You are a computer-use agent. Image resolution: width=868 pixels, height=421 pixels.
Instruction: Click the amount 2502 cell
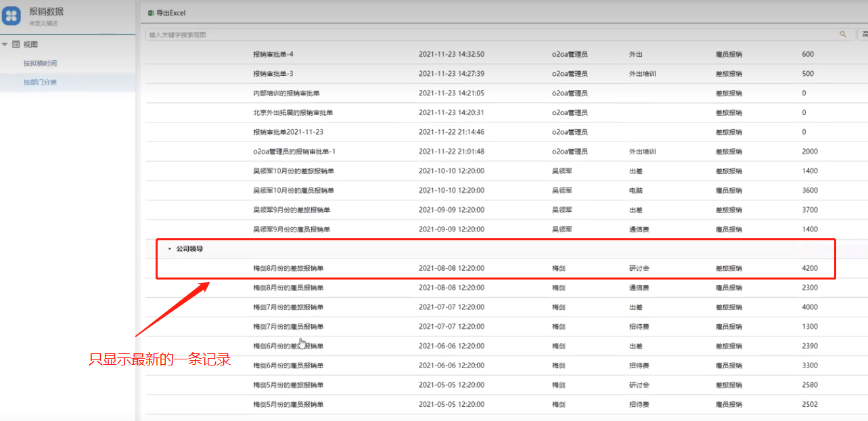click(x=810, y=405)
